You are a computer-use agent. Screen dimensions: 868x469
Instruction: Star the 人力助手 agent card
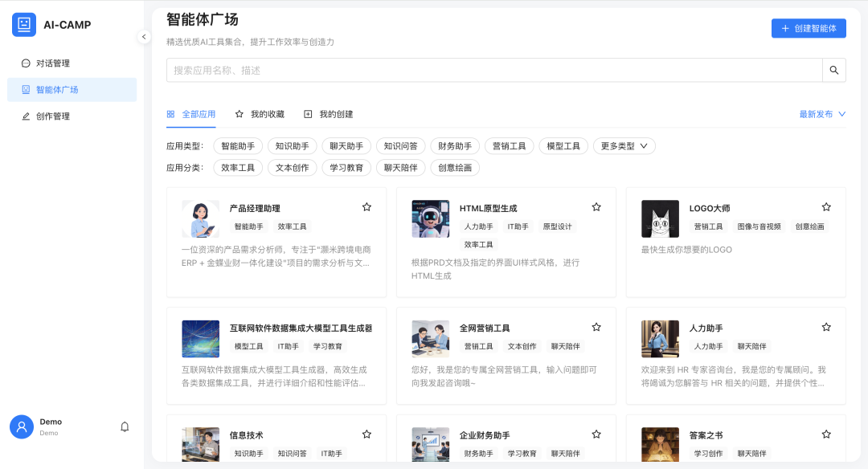[826, 328]
